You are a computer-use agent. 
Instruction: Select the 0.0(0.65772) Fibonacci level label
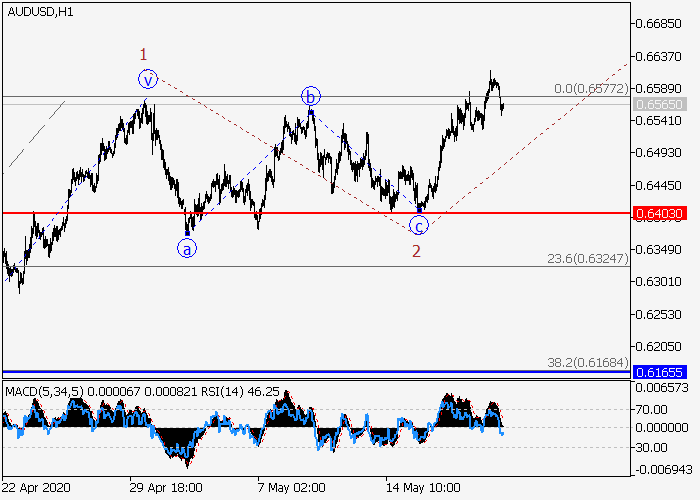[x=591, y=89]
